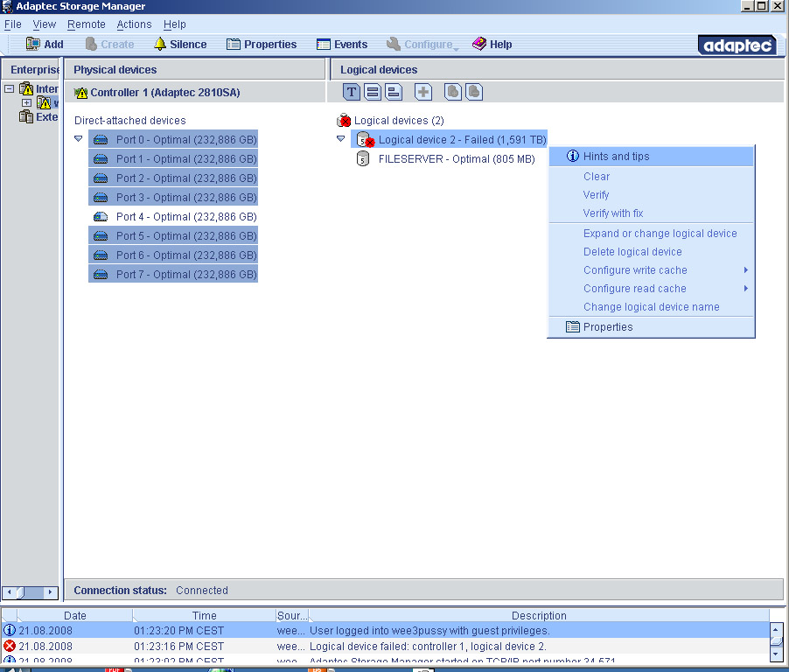This screenshot has height=672, width=789.
Task: Select Port 5 - Optimal drive
Action: pos(173,235)
